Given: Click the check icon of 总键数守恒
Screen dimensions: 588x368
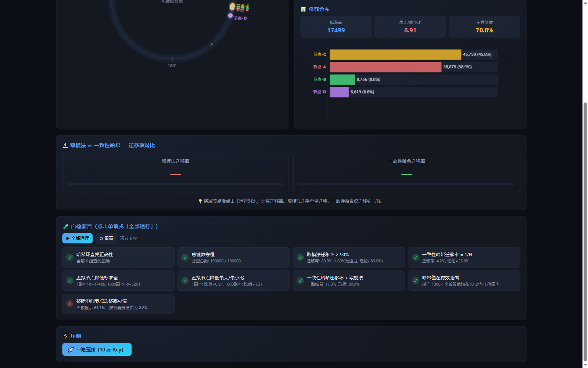Looking at the screenshot, I should [185, 258].
